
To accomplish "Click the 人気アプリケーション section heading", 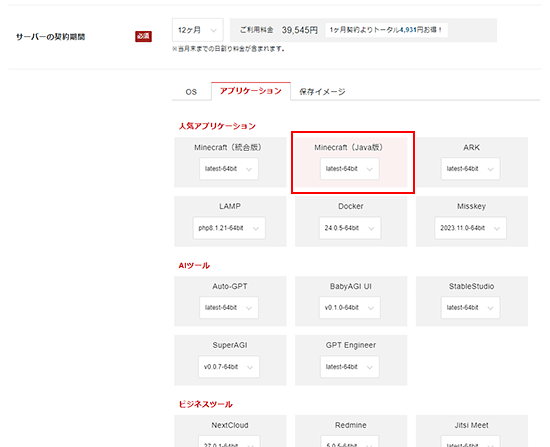I will 217,126.
